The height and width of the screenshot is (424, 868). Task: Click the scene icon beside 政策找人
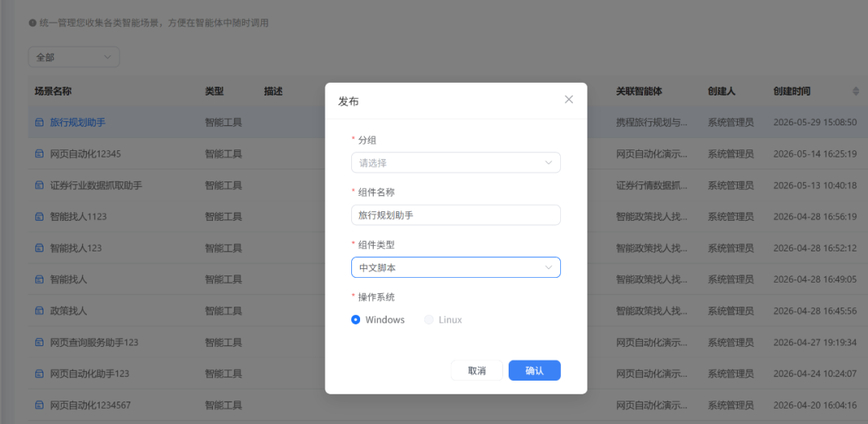pos(39,311)
